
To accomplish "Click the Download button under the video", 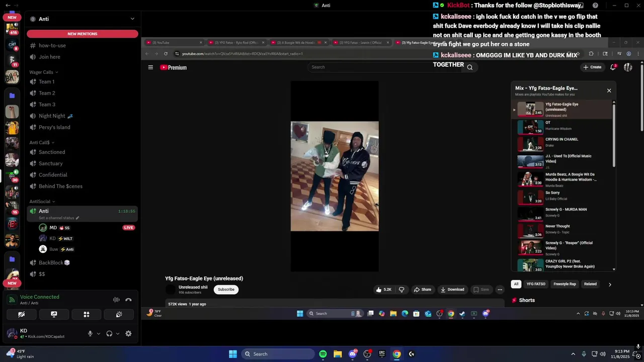I will pyautogui.click(x=452, y=290).
